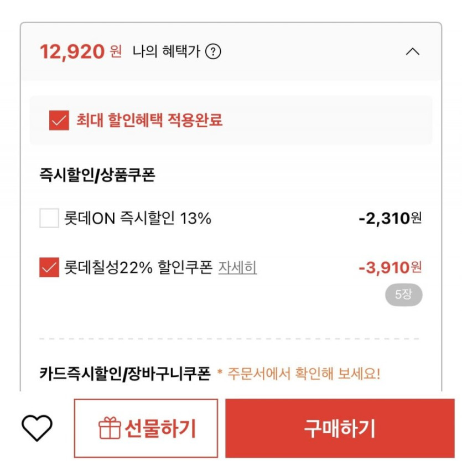Open the 자세히 coupon details link

pyautogui.click(x=237, y=268)
